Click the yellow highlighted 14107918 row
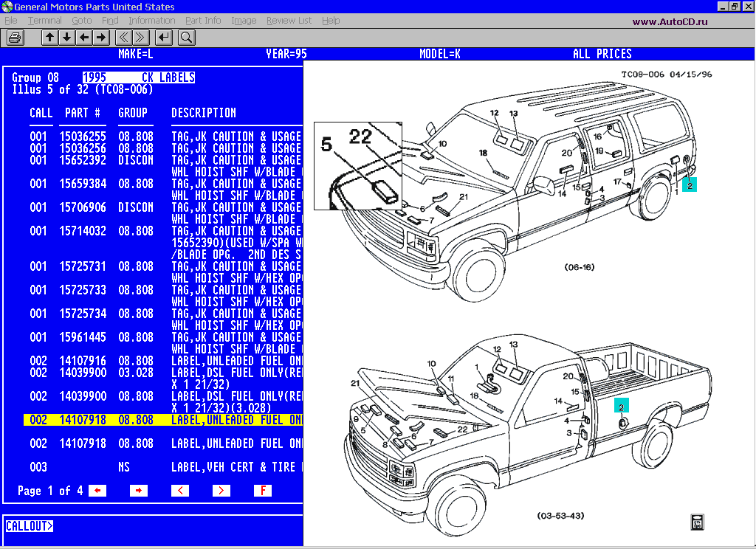The image size is (756, 549). coord(163,420)
